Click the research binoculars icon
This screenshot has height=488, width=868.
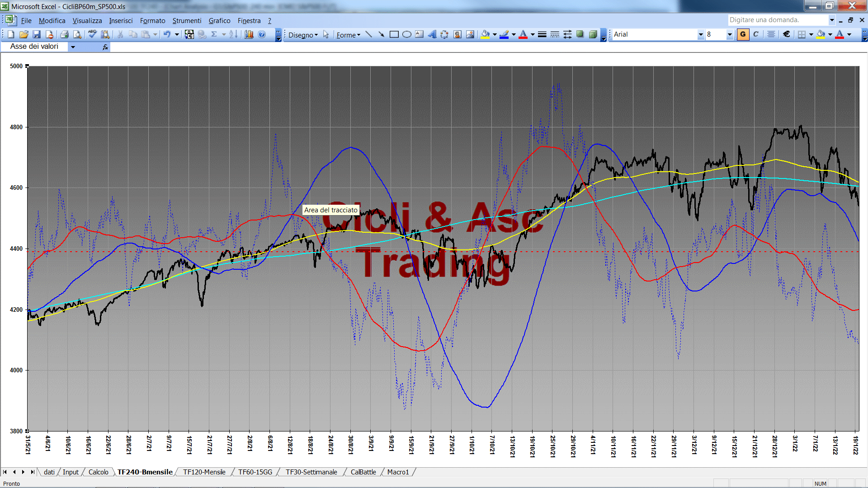pos(105,34)
